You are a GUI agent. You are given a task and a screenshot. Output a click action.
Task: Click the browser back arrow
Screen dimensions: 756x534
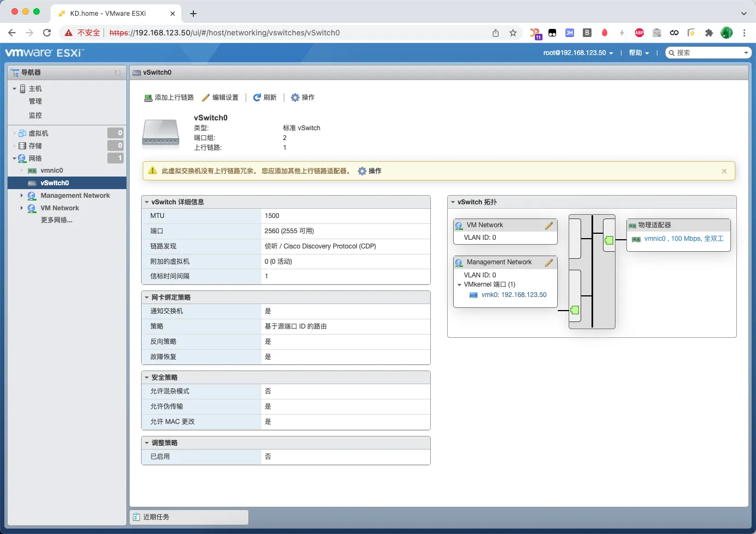12,33
